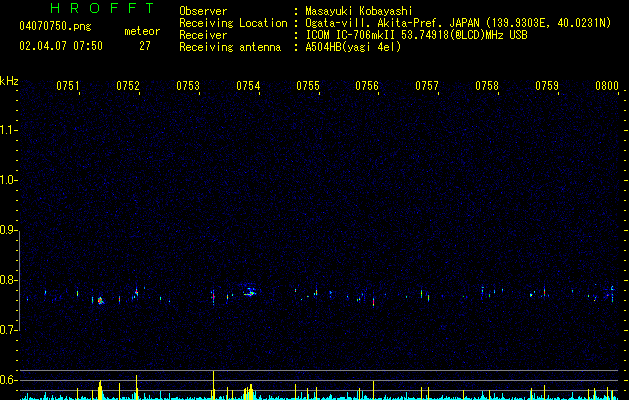This screenshot has width=629, height=400.
Task: Click the Receiving antenna label
Action: click(230, 47)
